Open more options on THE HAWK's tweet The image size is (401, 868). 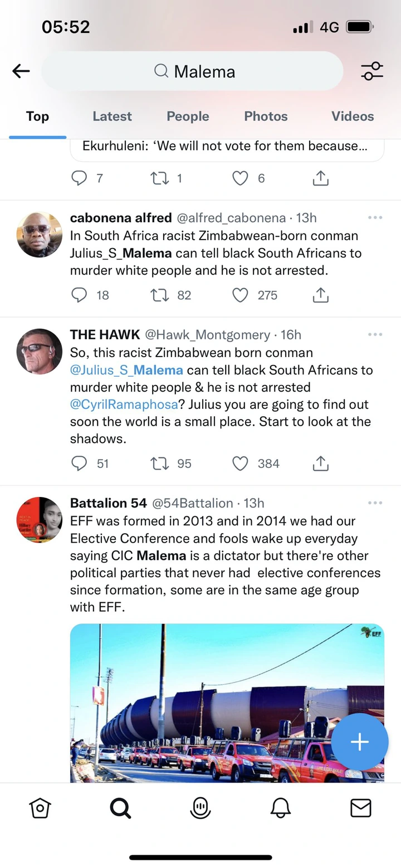pos(375,334)
